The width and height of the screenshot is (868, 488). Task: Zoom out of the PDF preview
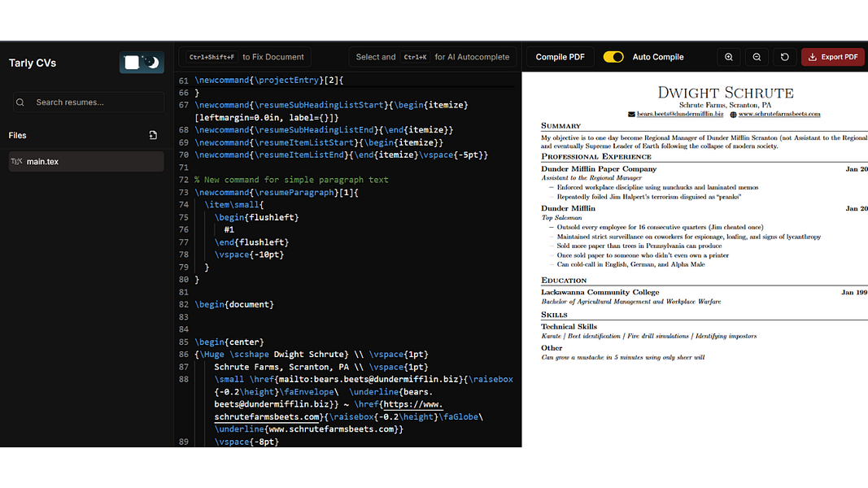757,57
